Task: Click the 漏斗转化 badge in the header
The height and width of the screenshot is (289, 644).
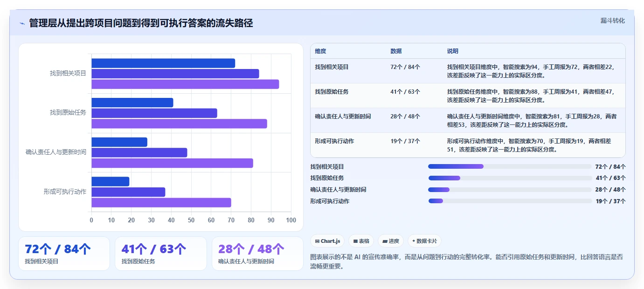Action: click(612, 21)
